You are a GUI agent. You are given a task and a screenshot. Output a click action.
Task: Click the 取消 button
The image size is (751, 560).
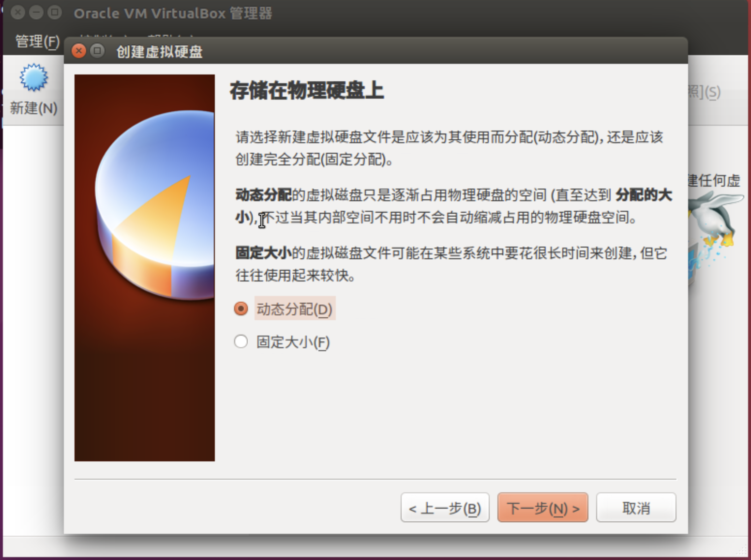(x=636, y=507)
